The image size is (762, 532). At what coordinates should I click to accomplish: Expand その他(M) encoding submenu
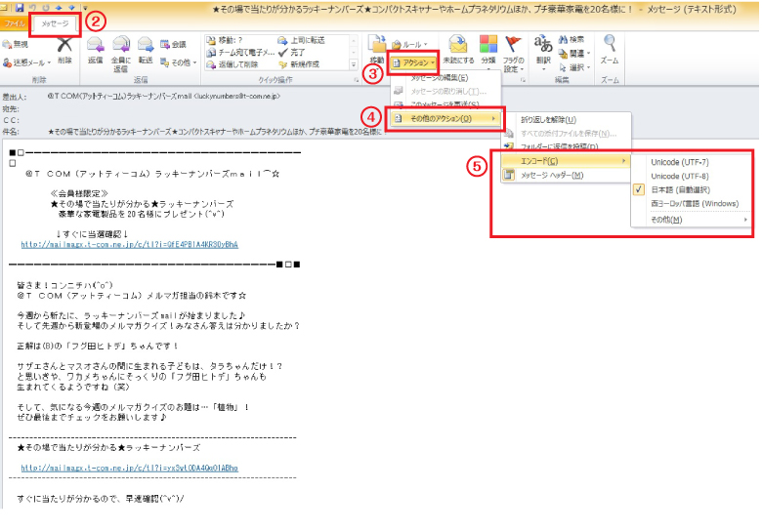click(690, 220)
